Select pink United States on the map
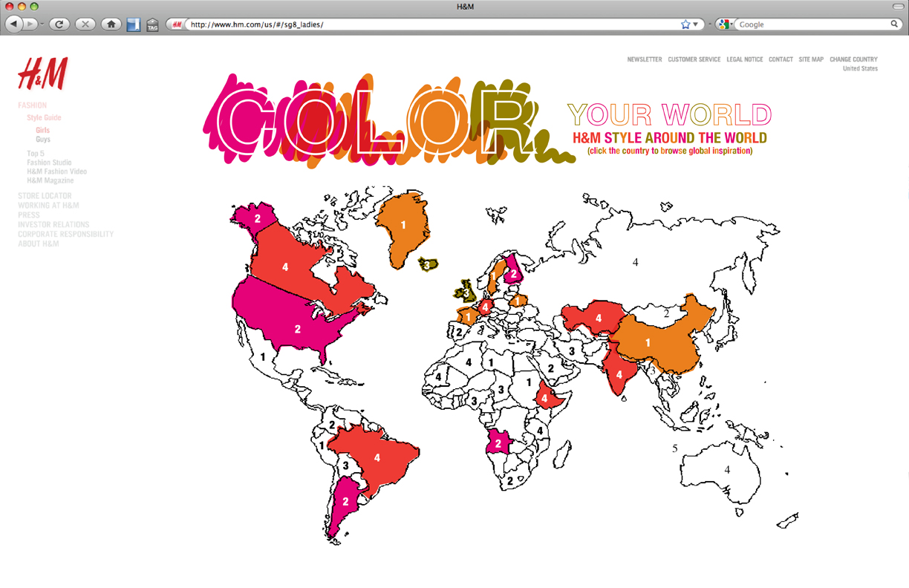Image resolution: width=909 pixels, height=588 pixels. (297, 328)
